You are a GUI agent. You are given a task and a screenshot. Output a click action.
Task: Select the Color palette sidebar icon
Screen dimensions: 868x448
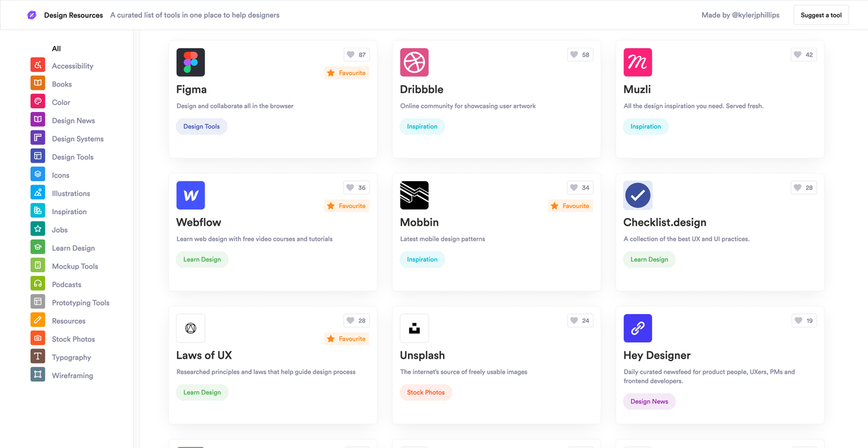[x=38, y=102]
